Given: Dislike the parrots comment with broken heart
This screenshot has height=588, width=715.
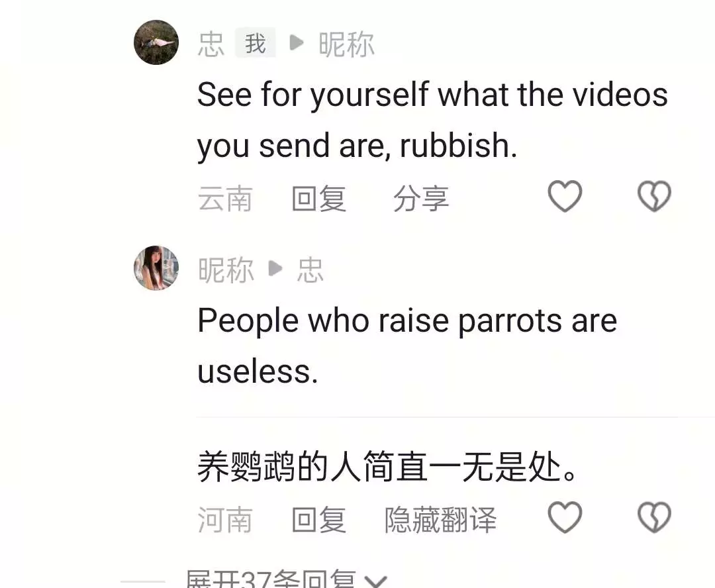Looking at the screenshot, I should (654, 517).
